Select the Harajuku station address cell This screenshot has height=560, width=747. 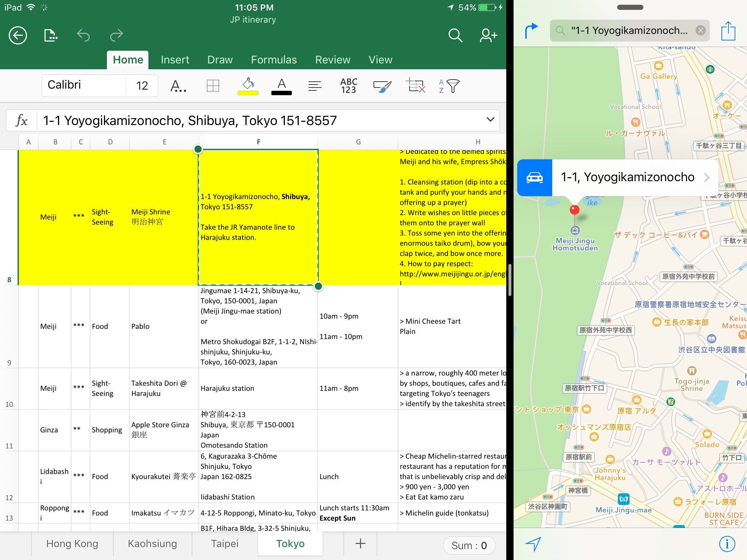[258, 389]
